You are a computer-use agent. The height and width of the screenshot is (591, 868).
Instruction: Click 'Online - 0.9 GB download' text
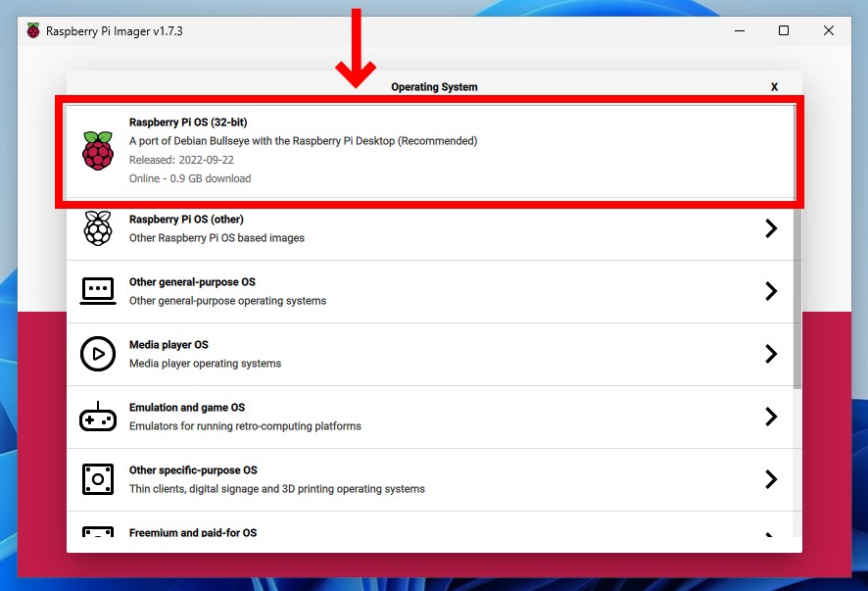tap(190, 179)
